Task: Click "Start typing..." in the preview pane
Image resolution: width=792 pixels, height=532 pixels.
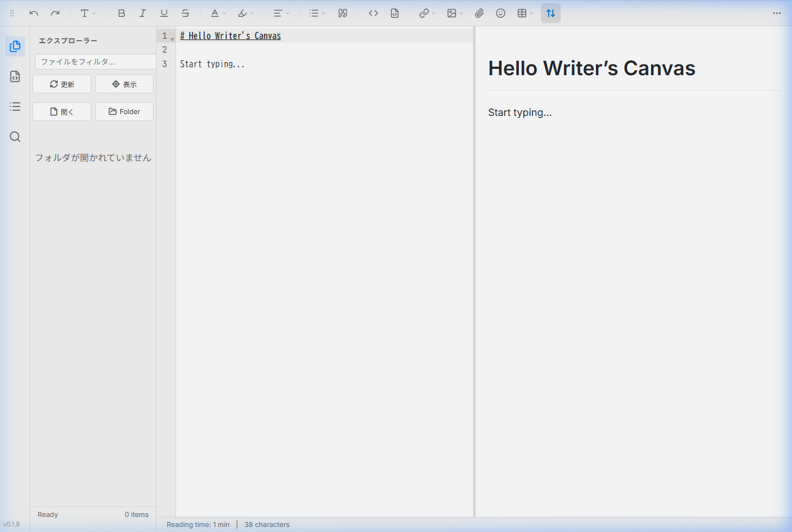Action: [x=520, y=113]
